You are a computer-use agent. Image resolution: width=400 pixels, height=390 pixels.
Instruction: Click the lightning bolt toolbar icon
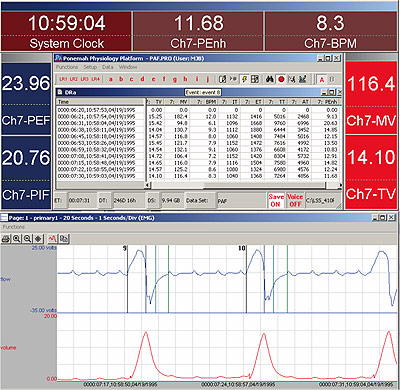click(x=244, y=79)
